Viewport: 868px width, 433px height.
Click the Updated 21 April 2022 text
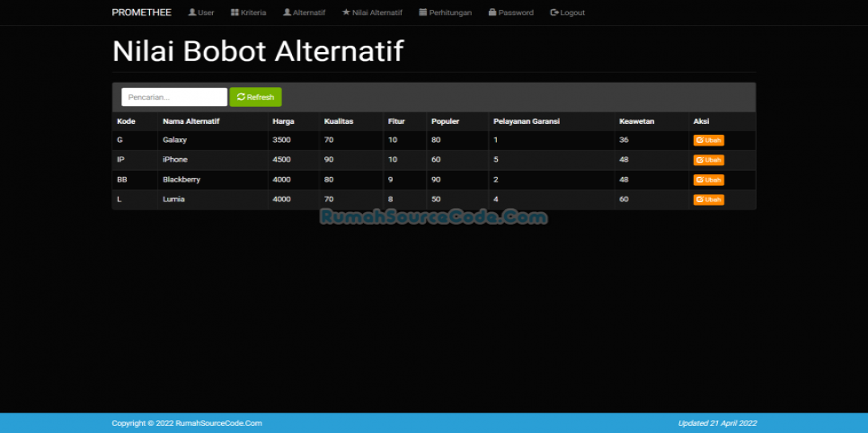click(717, 423)
